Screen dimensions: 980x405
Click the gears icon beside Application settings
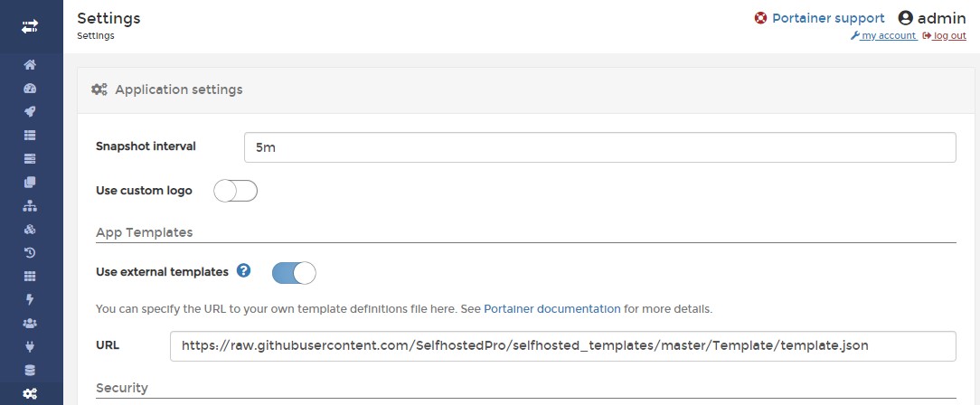[99, 89]
